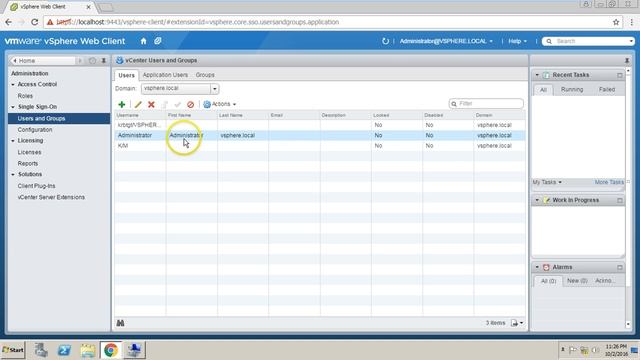
Task: Collapse the Solutions tree section
Action: (x=13, y=174)
